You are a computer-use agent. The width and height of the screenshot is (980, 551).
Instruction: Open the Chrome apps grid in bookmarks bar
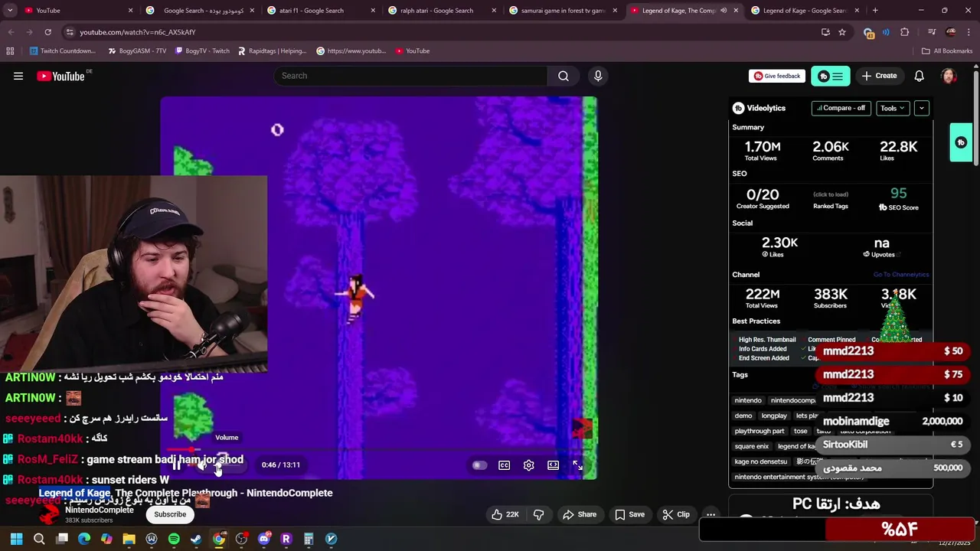[10, 51]
